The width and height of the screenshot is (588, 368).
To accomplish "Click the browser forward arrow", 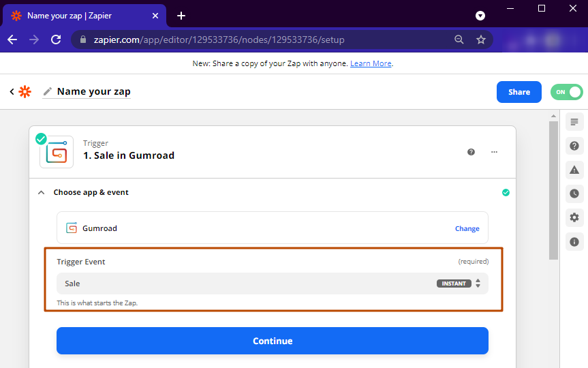I will pos(34,40).
